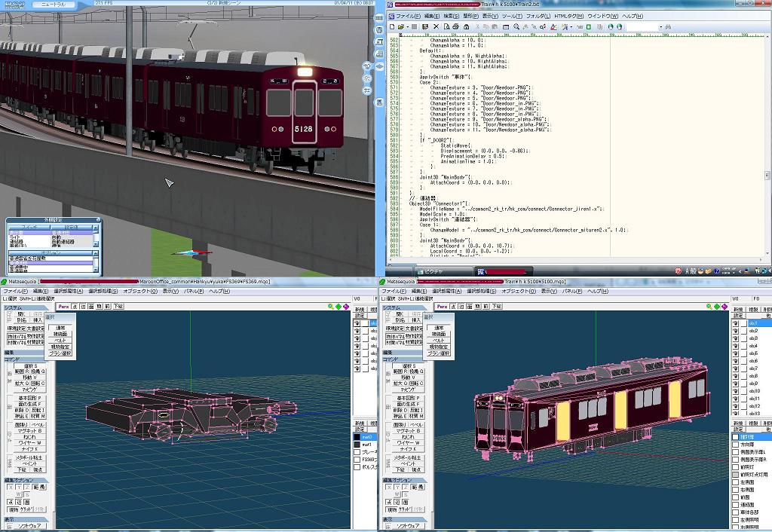The height and width of the screenshot is (532, 772).
Task: Click the magenta diamond icon in the left Metasequoia
Action: (346, 307)
